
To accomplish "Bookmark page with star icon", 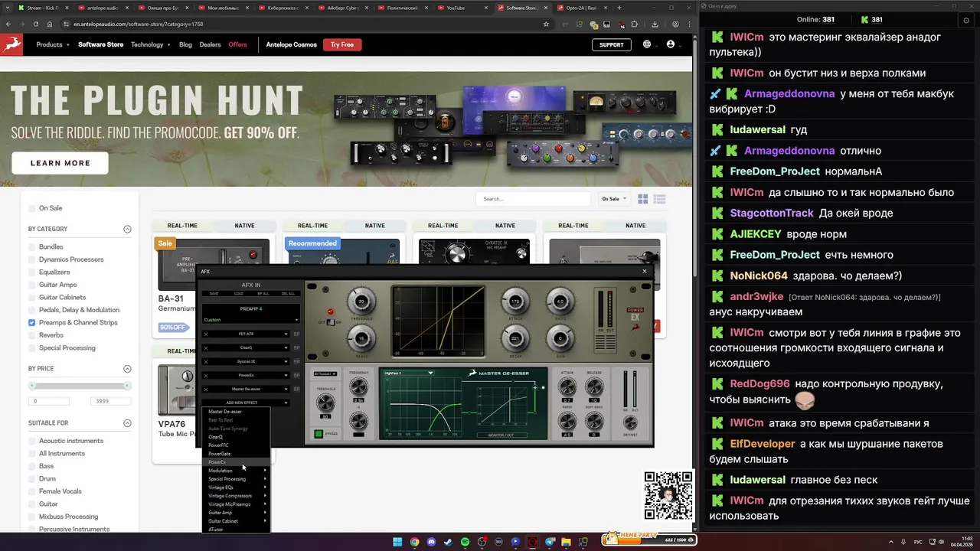I will click(x=546, y=24).
